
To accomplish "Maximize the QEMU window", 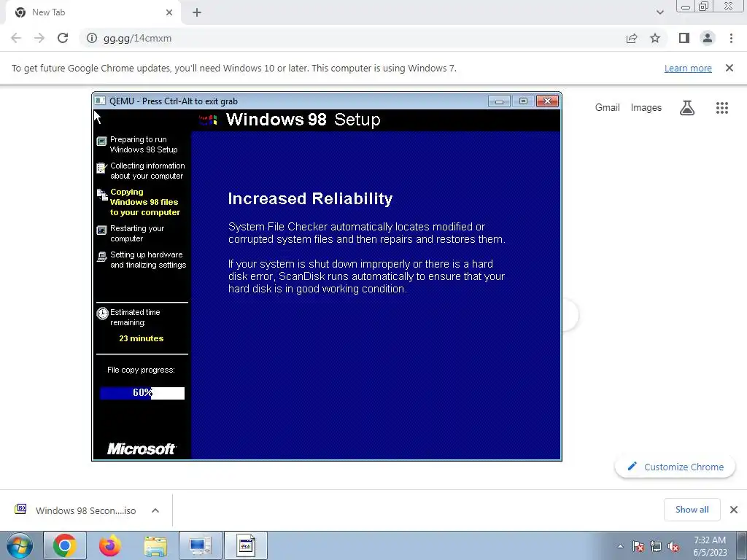I will [x=523, y=101].
